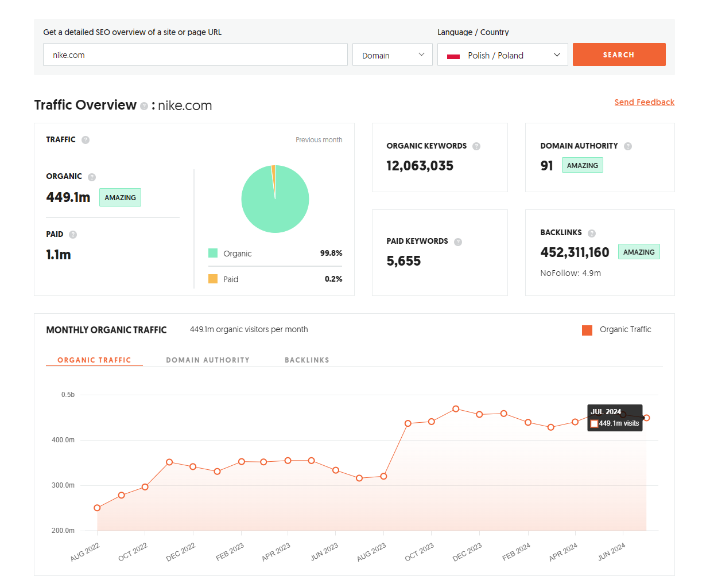
Task: Click 449.1m organic visitors per month text
Action: point(249,329)
